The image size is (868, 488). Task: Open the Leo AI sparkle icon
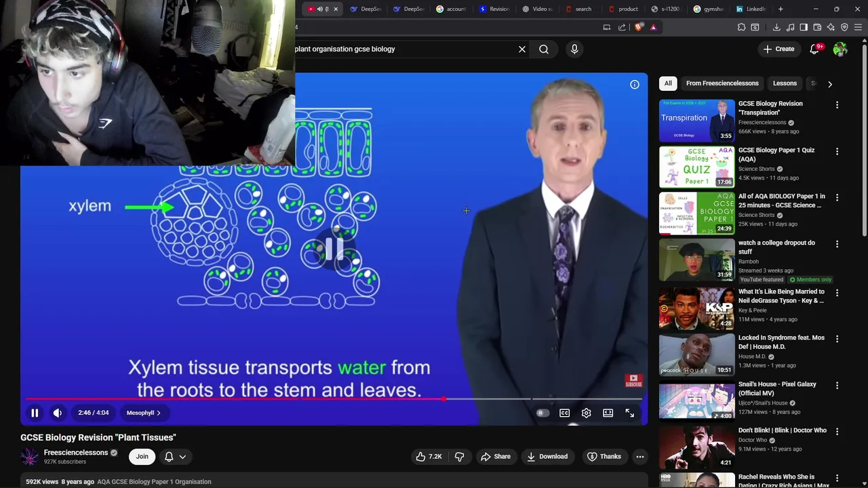coord(831,27)
